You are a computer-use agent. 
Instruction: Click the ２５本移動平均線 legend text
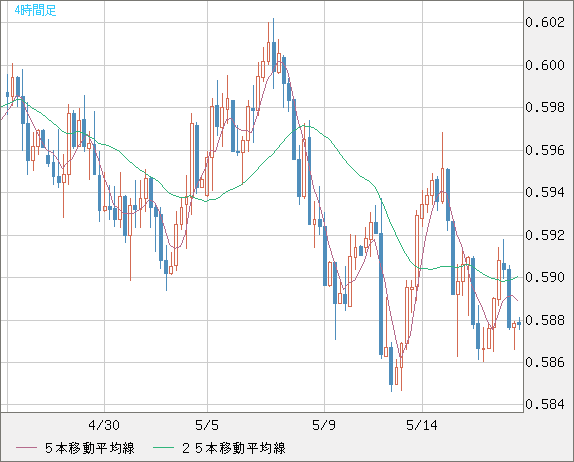[234, 448]
